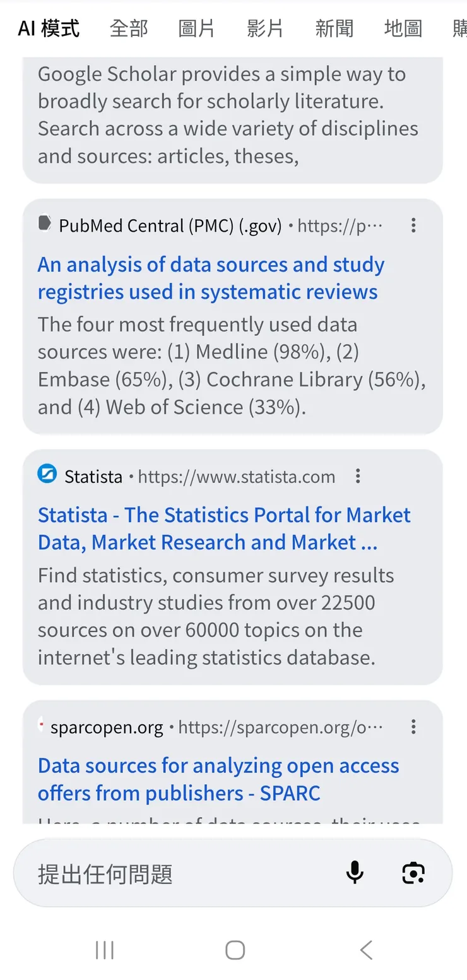Image resolution: width=467 pixels, height=980 pixels.
Task: Click the Statista logo icon
Action: click(47, 475)
